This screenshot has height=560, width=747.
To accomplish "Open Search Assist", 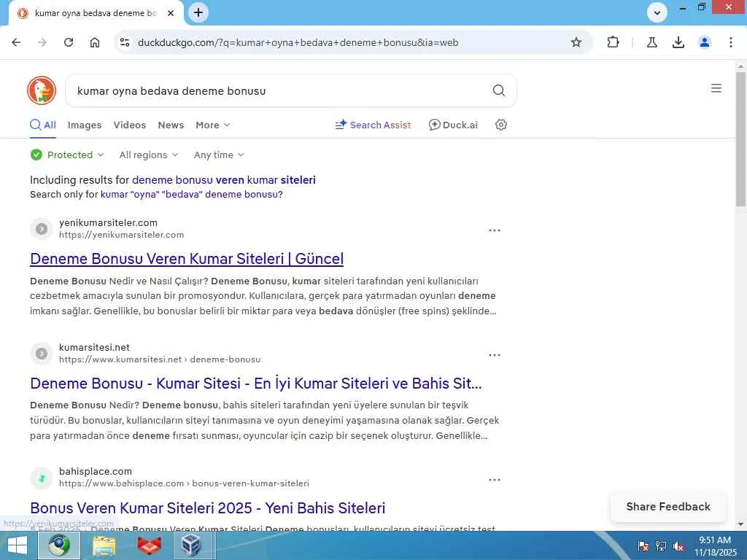I will [x=373, y=125].
